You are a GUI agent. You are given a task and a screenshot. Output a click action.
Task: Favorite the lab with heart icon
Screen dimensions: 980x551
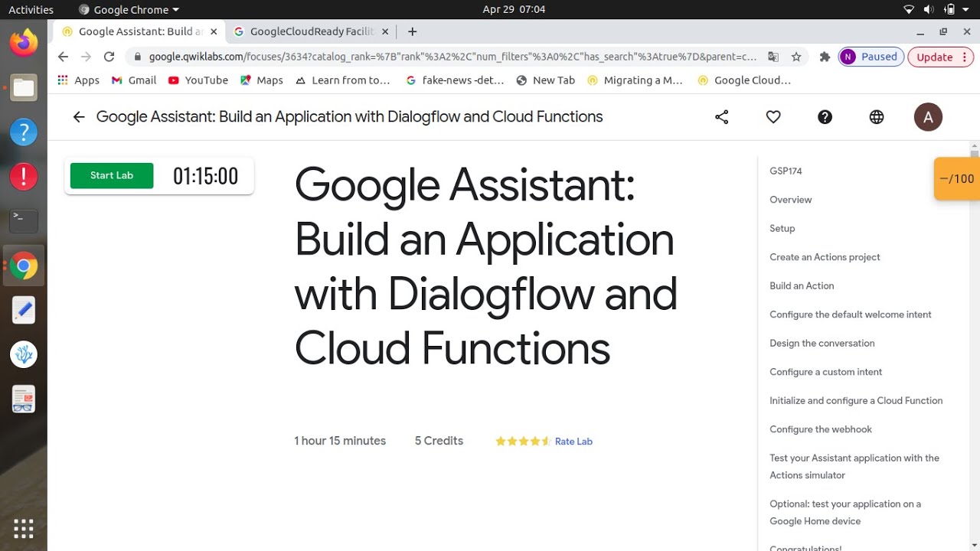click(x=773, y=117)
